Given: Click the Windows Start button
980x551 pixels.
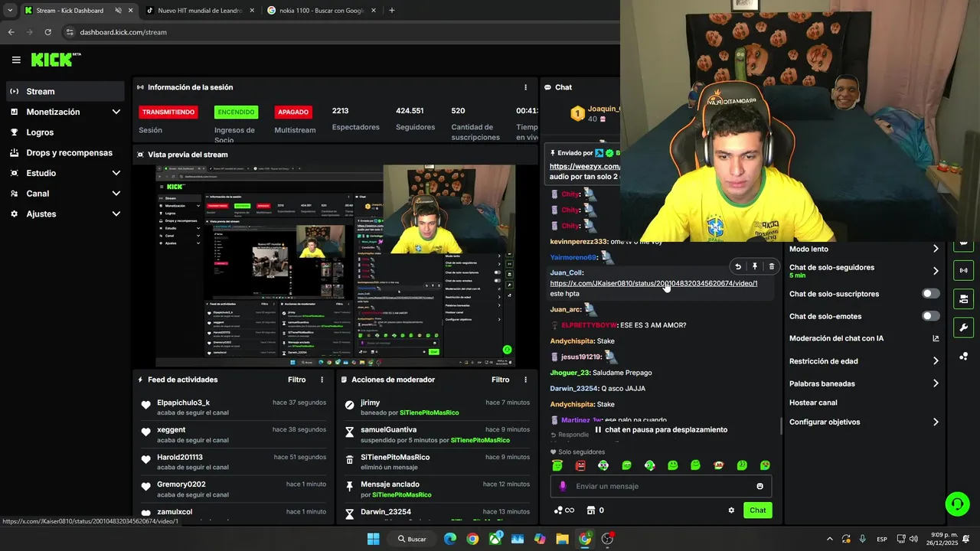Looking at the screenshot, I should coord(373,539).
